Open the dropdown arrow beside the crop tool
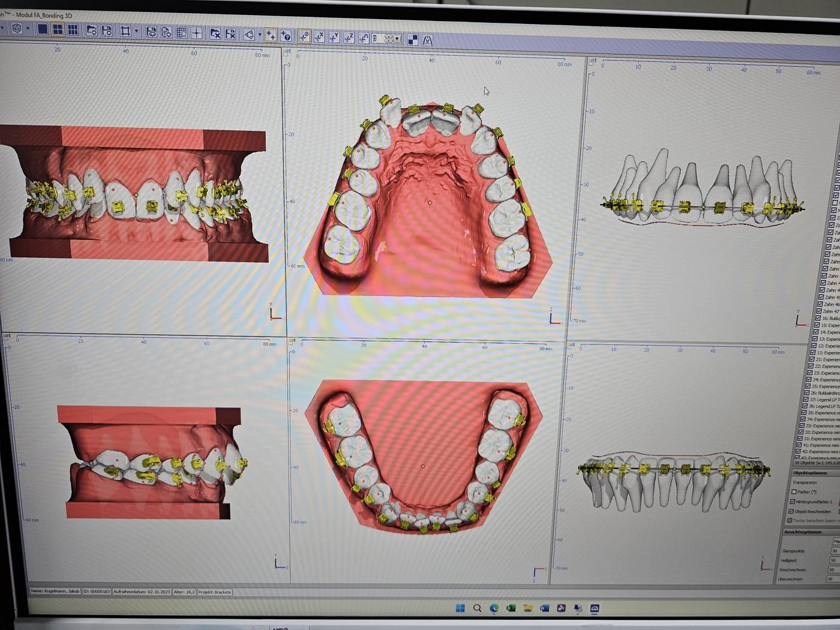Screen dimensions: 840x630 [x=136, y=31]
